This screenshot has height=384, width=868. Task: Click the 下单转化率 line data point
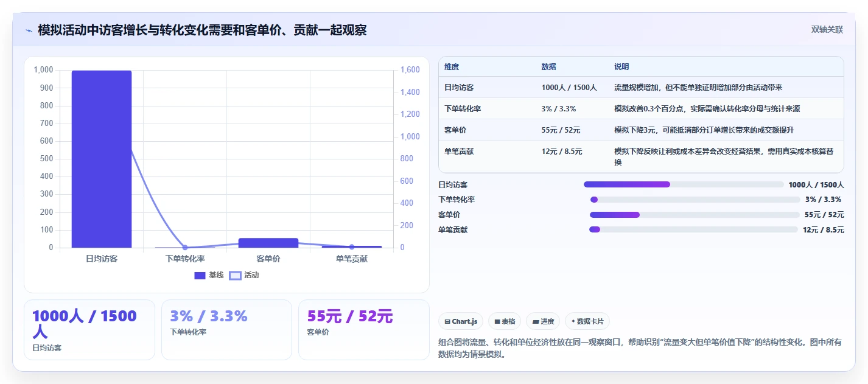click(x=185, y=248)
